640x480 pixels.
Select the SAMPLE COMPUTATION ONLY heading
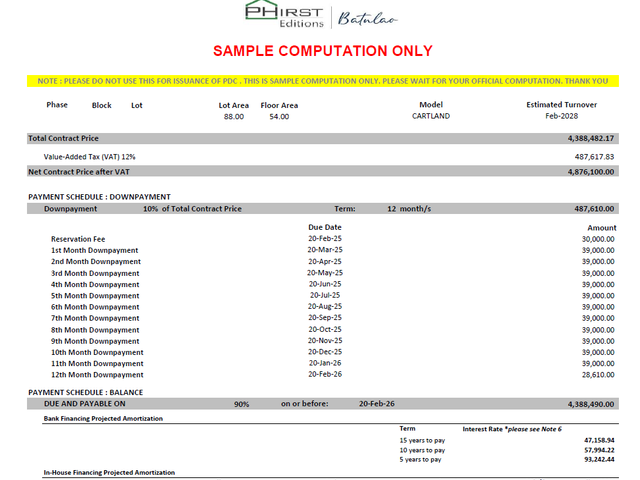tap(322, 51)
